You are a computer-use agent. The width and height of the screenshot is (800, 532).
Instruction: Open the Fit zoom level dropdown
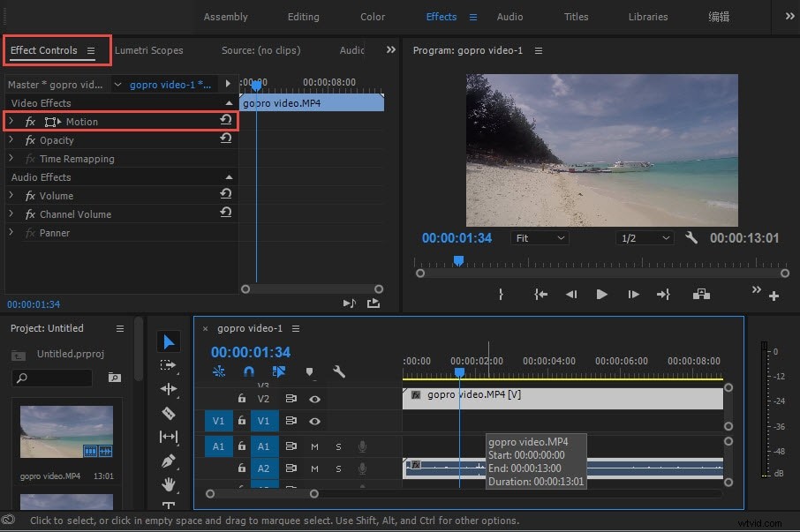[539, 237]
